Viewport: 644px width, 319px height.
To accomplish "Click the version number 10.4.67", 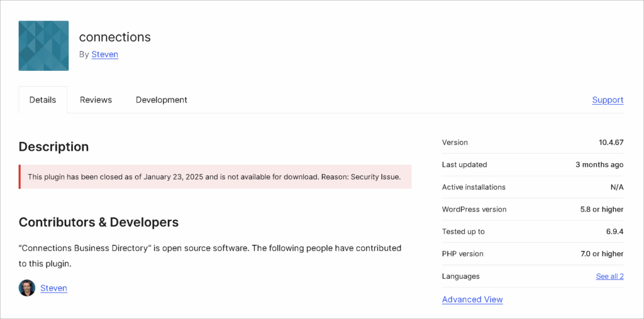I will point(611,143).
